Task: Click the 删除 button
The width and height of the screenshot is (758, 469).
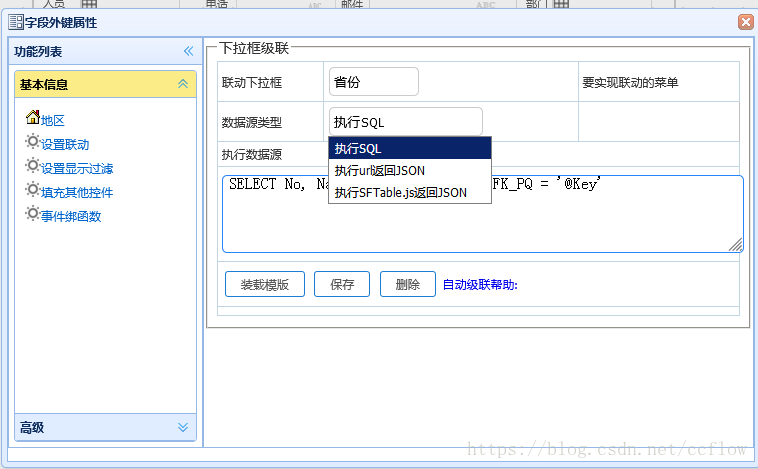Action: click(x=408, y=284)
